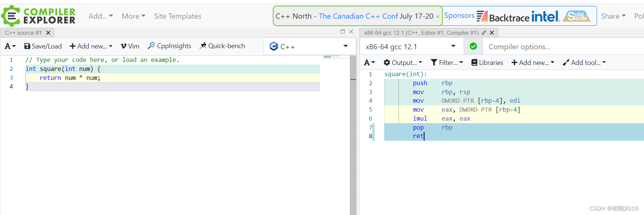Open editor Add new... dropdown
This screenshot has height=215, width=644.
point(91,46)
